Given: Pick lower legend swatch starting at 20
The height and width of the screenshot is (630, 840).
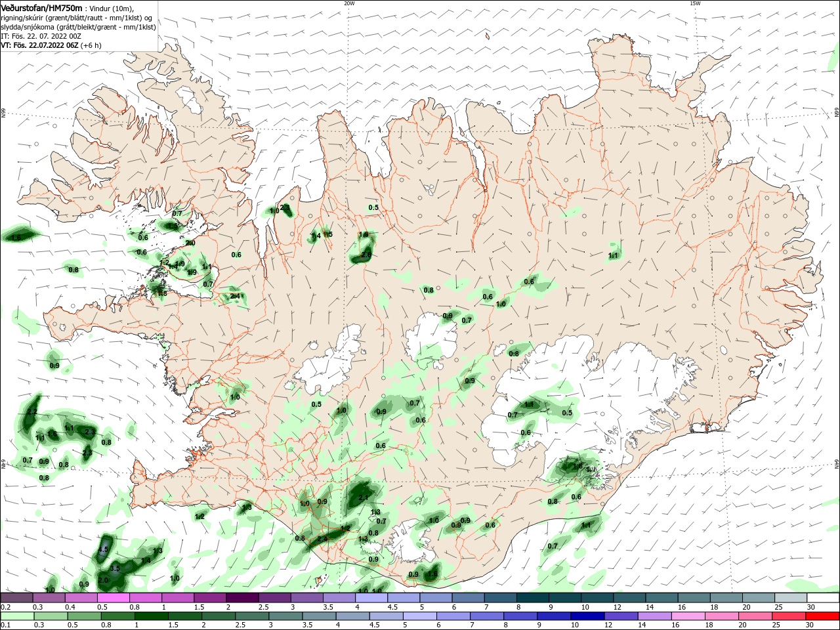Looking at the screenshot, I should click(754, 616).
